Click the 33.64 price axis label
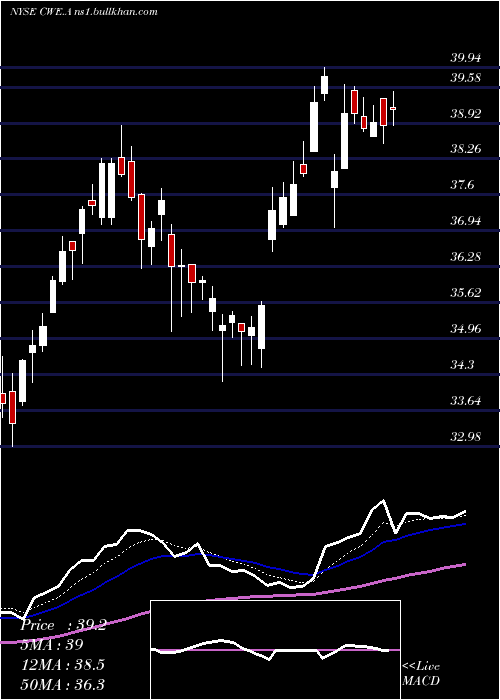This screenshot has height=700, width=500. (x=466, y=400)
